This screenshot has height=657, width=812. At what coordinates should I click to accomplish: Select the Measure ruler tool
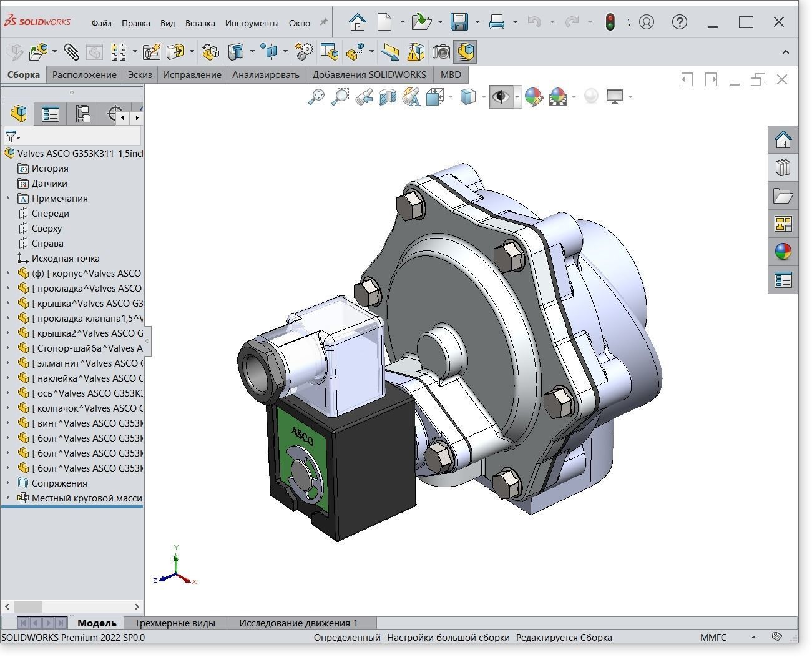[390, 52]
